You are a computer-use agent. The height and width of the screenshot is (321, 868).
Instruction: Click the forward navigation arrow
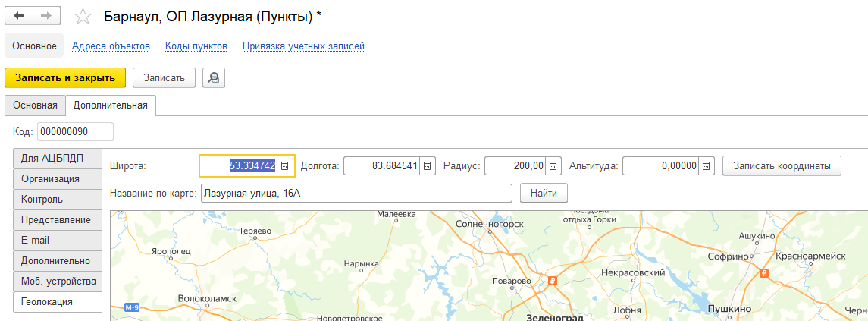pyautogui.click(x=46, y=16)
